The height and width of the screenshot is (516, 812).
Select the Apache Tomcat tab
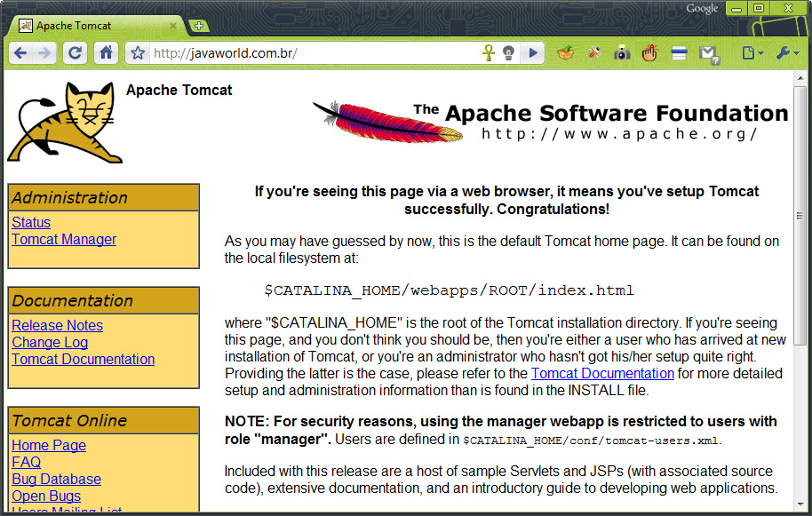[x=96, y=26]
